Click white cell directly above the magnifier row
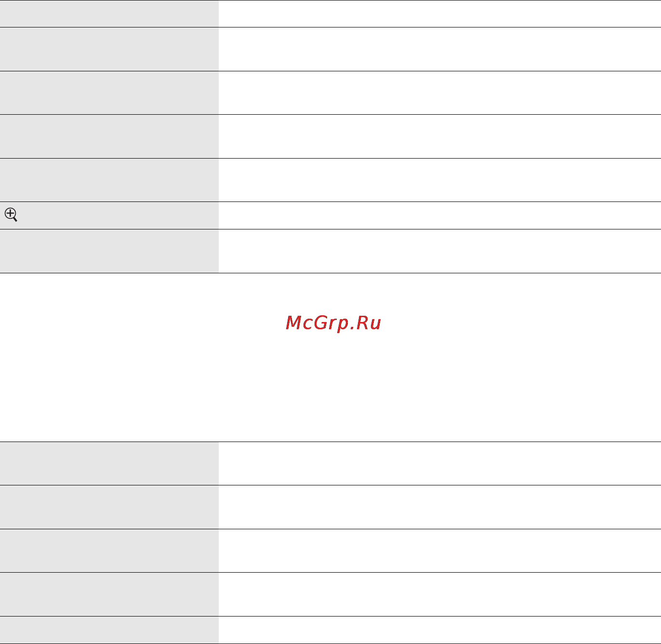The height and width of the screenshot is (644, 661). pyautogui.click(x=440, y=180)
